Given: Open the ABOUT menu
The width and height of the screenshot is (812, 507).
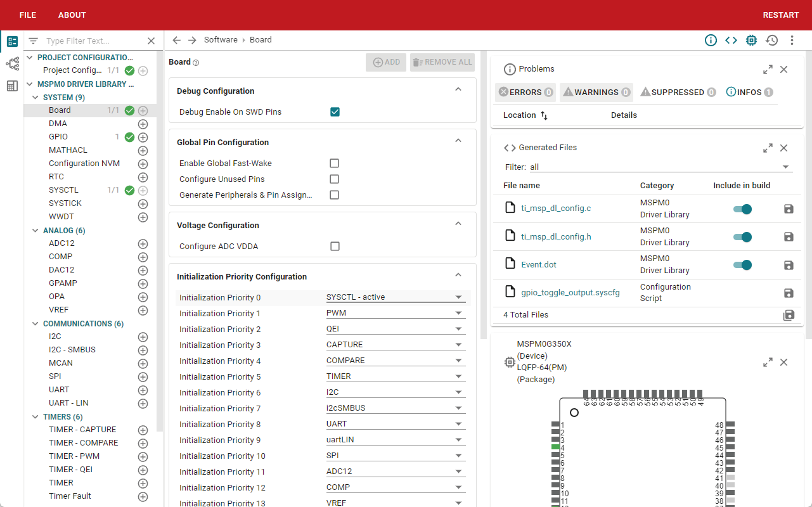Looking at the screenshot, I should (x=72, y=15).
